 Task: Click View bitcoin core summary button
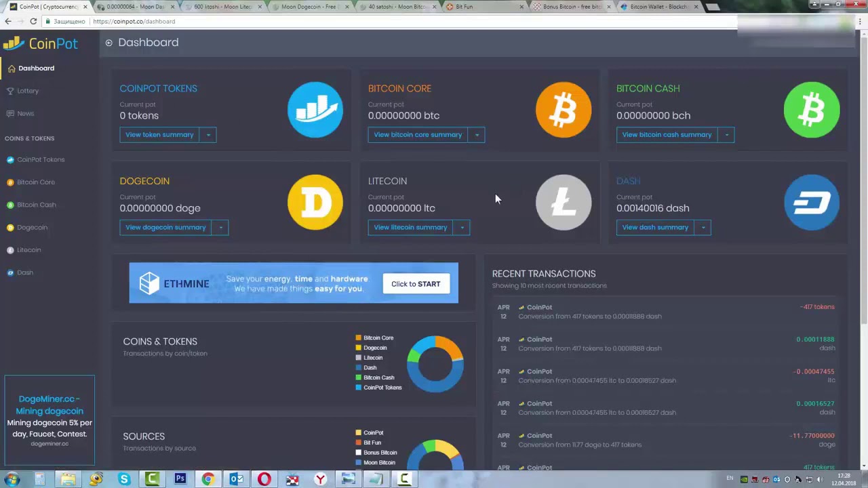coord(418,135)
